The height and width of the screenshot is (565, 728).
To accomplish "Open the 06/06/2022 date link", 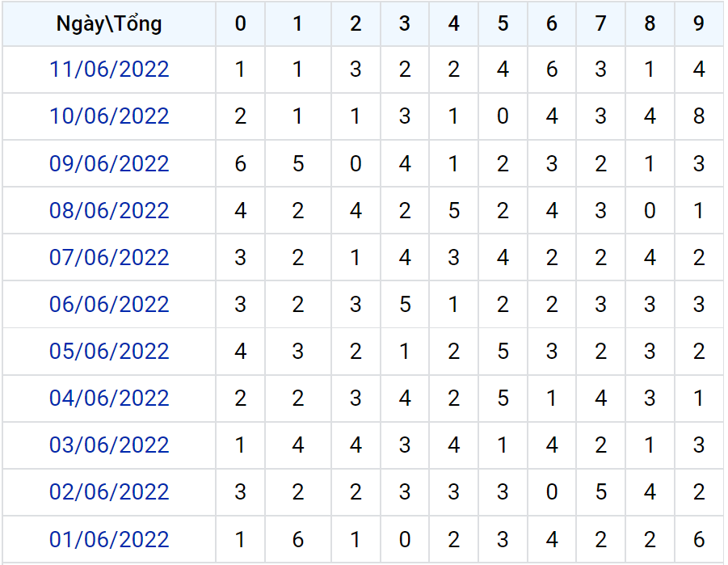I will coord(109,305).
